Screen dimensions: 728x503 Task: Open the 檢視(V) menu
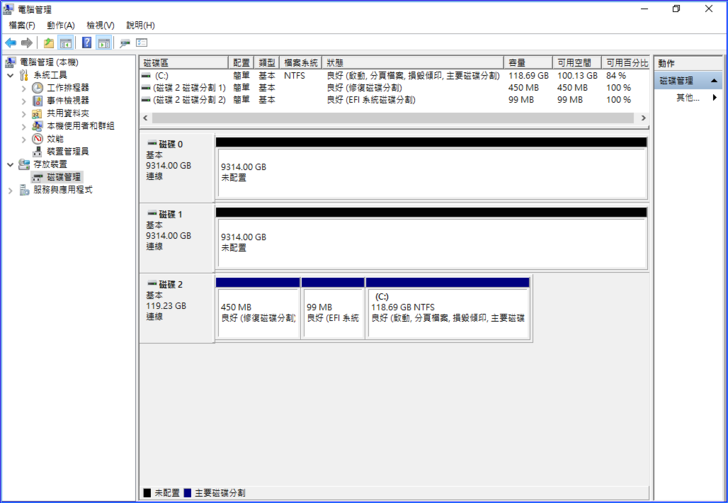[100, 25]
